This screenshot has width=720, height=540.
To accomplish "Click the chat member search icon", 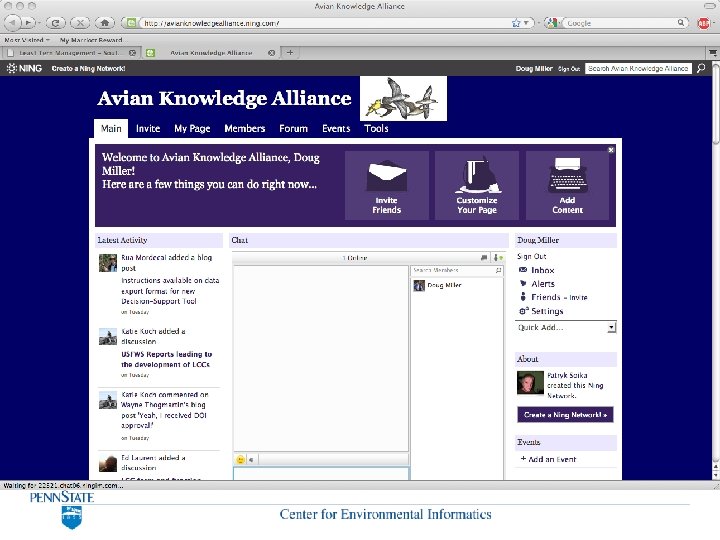I will point(498,270).
